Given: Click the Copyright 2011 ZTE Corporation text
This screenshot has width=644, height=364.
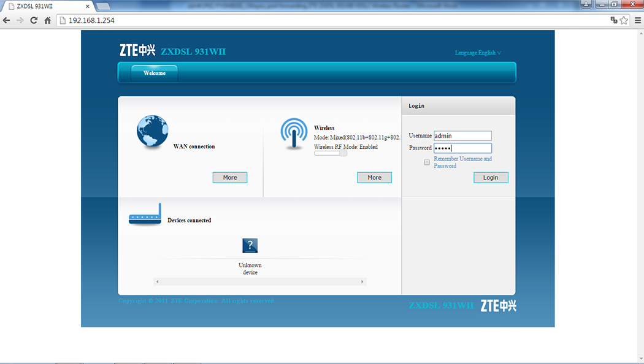Looking at the screenshot, I should 197,301.
